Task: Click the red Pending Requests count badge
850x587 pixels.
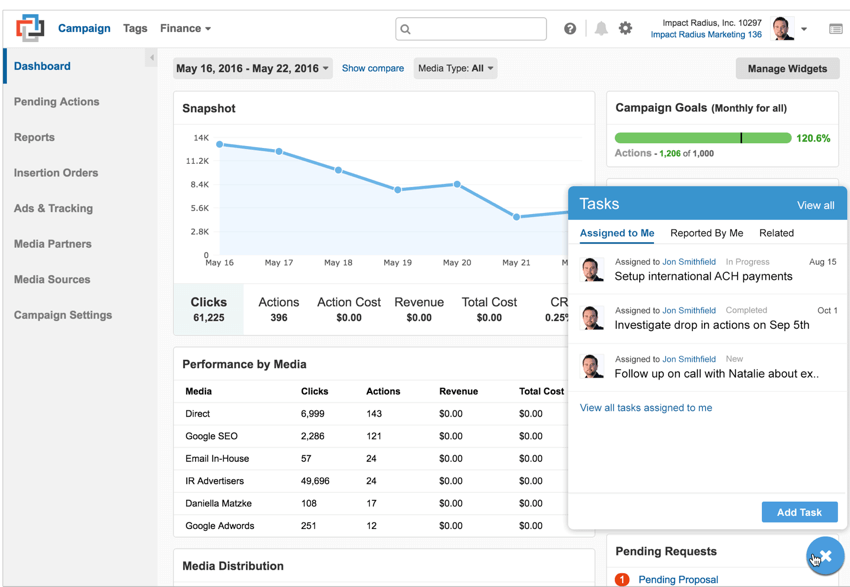Action: 622,579
